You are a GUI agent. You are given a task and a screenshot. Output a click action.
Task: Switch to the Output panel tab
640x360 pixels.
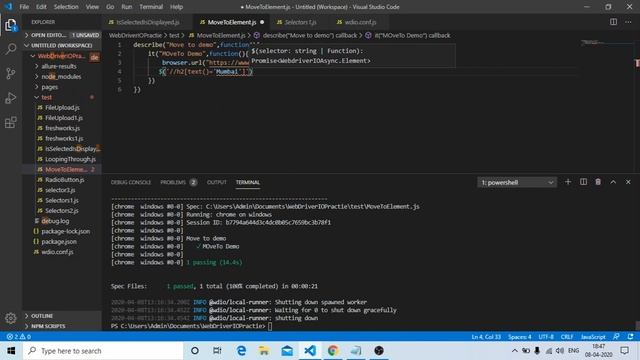(x=216, y=182)
